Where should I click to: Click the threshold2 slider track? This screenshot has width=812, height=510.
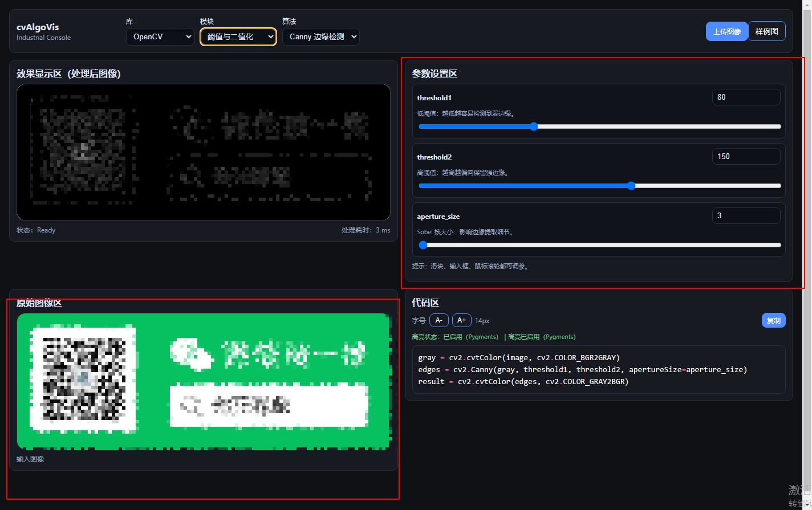(x=600, y=186)
